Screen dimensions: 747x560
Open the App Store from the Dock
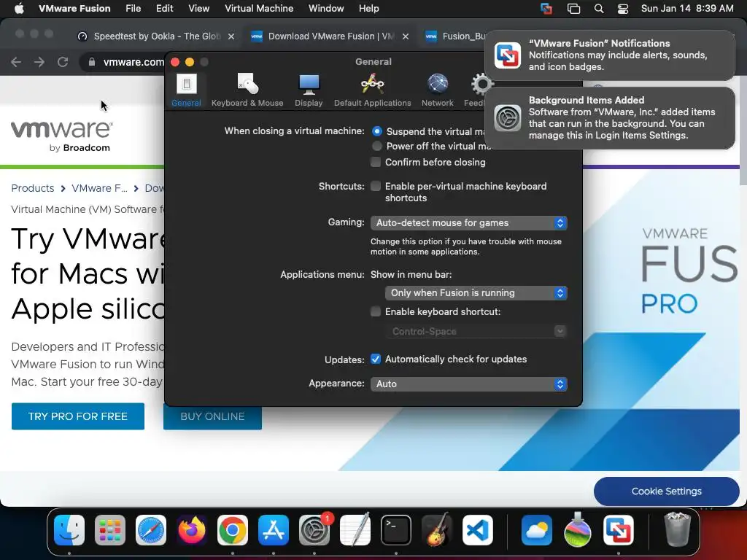(x=274, y=530)
